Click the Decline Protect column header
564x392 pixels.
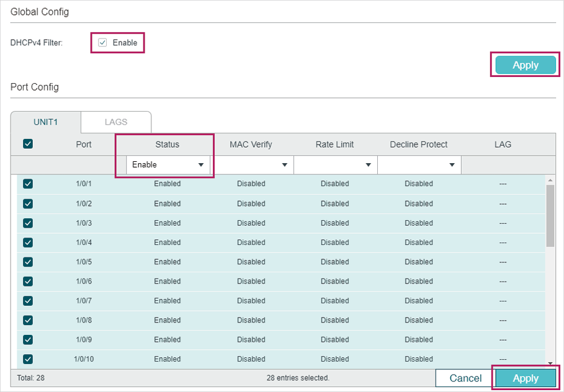click(x=419, y=145)
